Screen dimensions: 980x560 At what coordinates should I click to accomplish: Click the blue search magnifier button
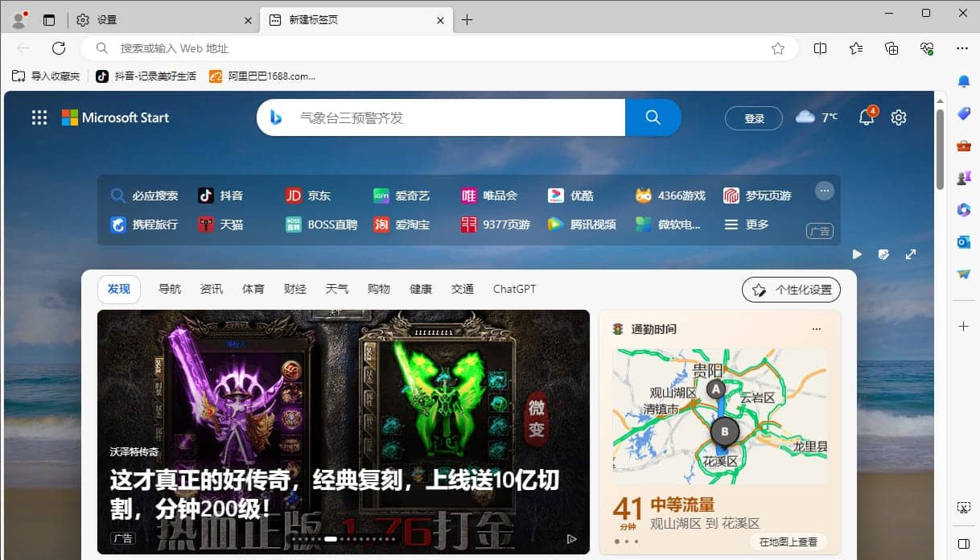[653, 117]
